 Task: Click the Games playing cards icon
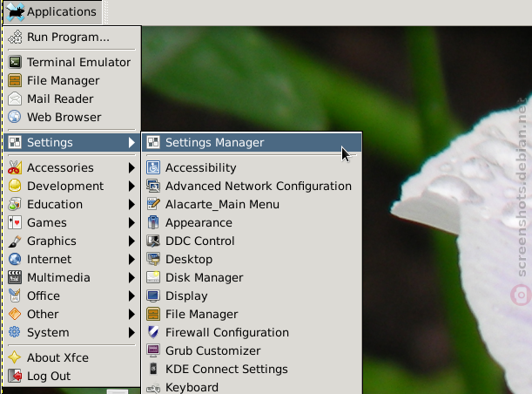pos(15,222)
